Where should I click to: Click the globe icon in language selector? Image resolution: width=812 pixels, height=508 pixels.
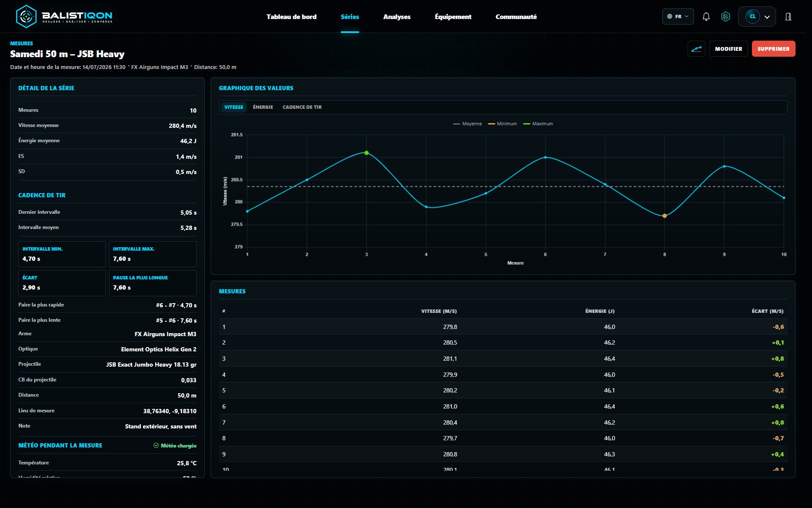point(669,17)
